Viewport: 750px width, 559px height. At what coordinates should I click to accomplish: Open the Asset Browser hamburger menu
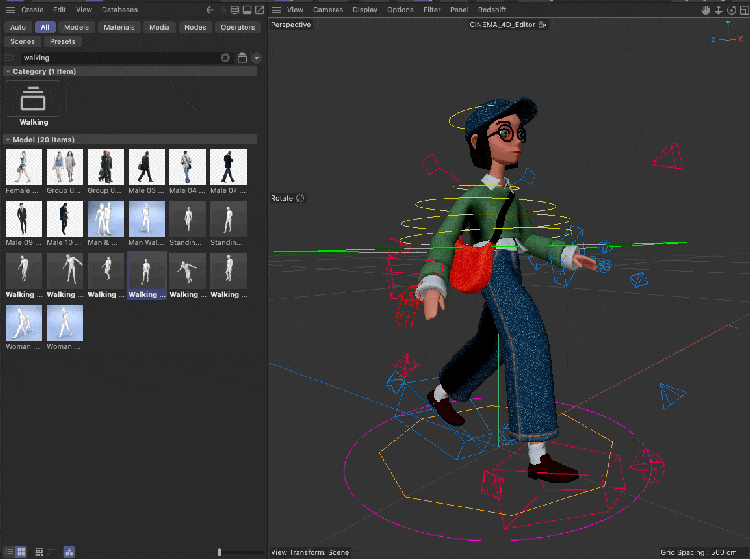[11, 9]
